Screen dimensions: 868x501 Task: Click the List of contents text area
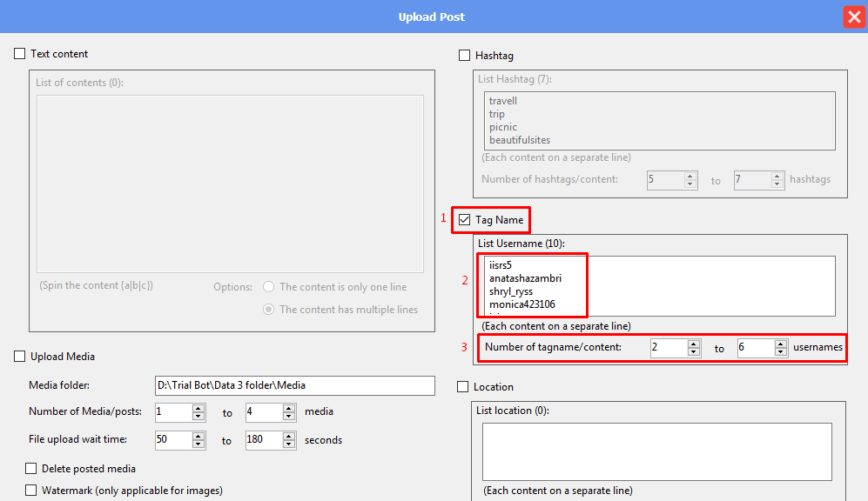click(230, 184)
